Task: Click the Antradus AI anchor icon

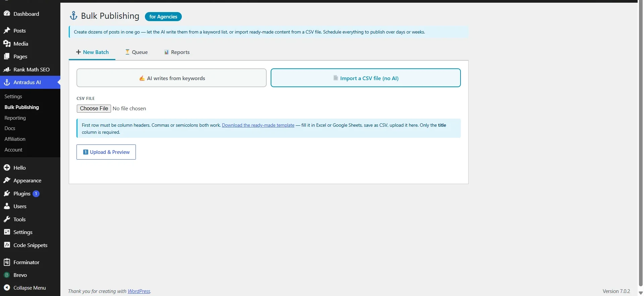Action: click(7, 82)
